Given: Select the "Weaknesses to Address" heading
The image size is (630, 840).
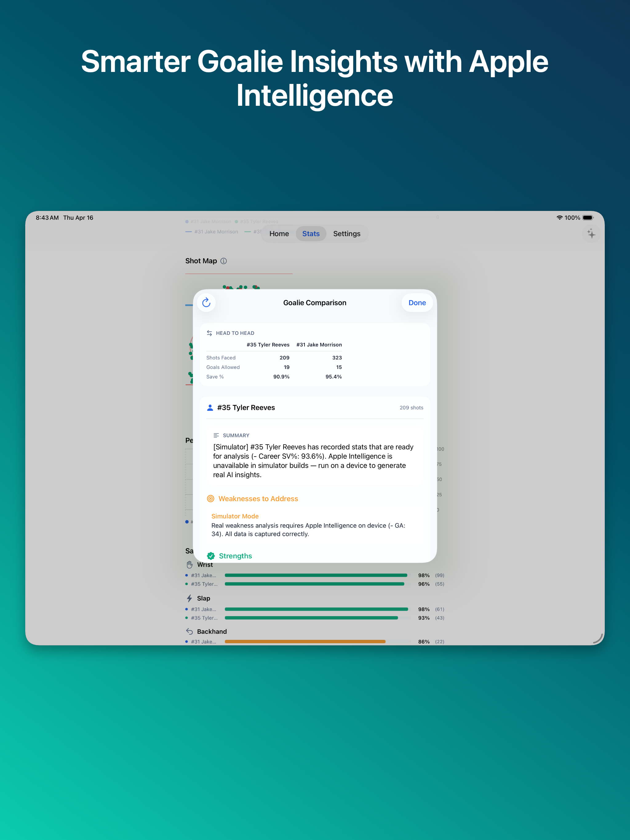Looking at the screenshot, I should pos(258,499).
